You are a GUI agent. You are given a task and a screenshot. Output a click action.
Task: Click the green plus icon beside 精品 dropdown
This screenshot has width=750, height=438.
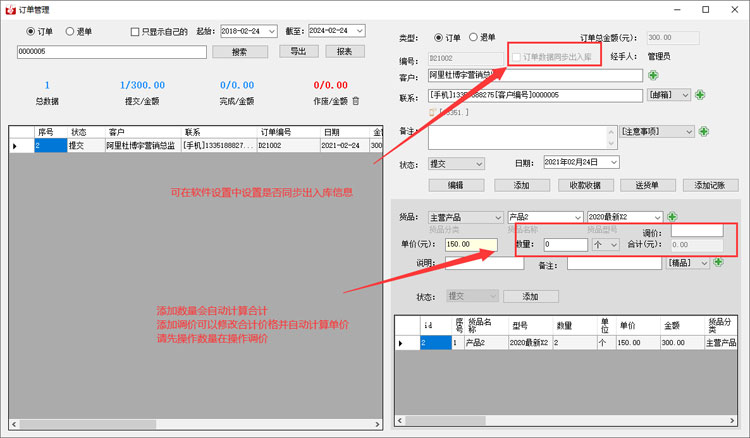click(718, 262)
